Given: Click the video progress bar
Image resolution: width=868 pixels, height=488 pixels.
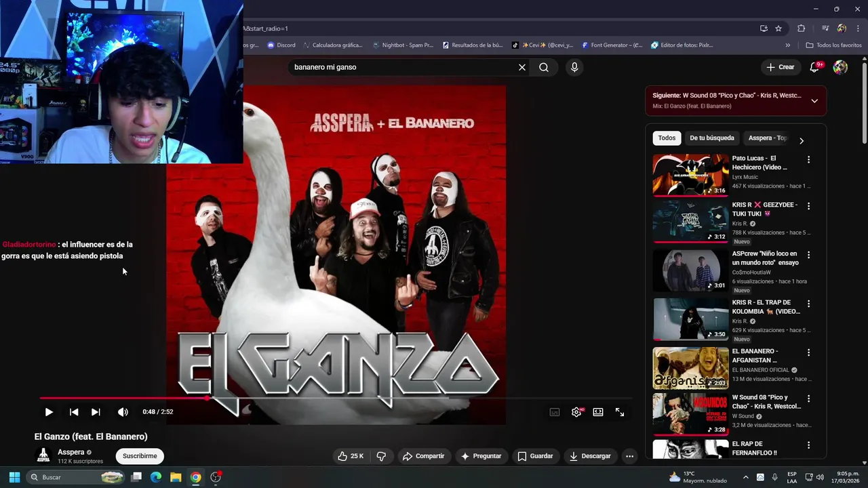Looking at the screenshot, I should click(336, 398).
